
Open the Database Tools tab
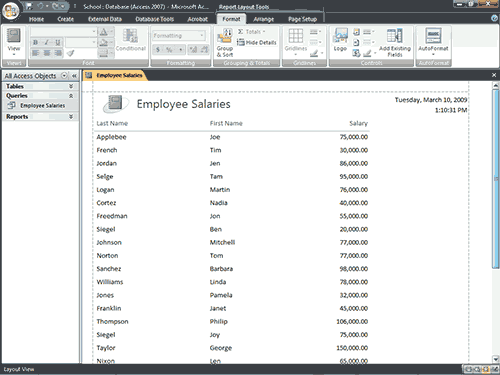[155, 19]
